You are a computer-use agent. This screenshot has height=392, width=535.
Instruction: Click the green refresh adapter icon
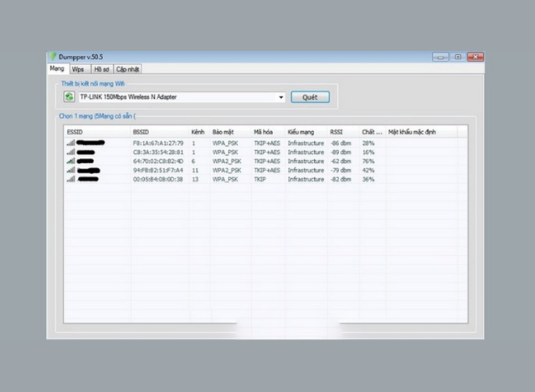(69, 97)
